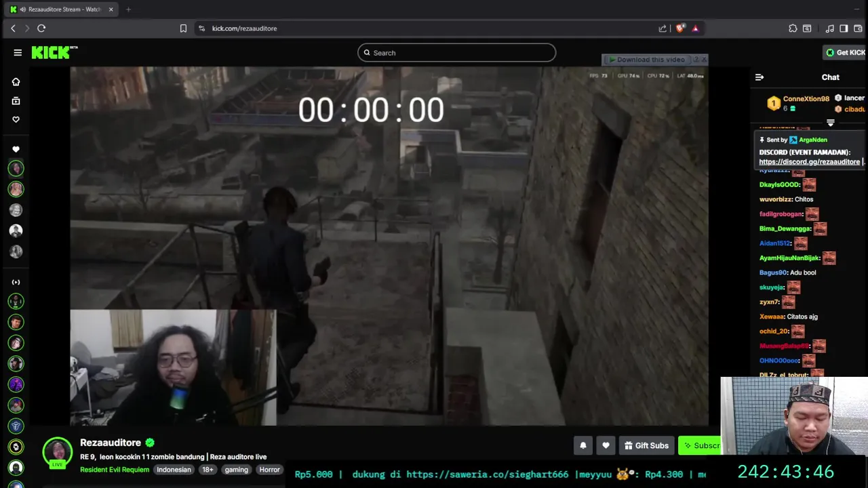Open the Brave Shields lion icon
The image size is (868, 488).
pos(680,28)
